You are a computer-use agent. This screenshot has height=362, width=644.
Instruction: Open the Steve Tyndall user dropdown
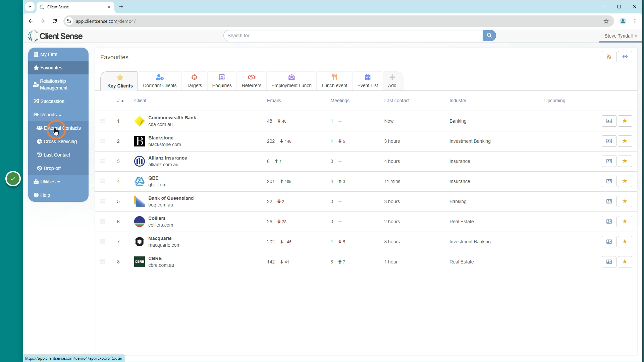point(621,36)
